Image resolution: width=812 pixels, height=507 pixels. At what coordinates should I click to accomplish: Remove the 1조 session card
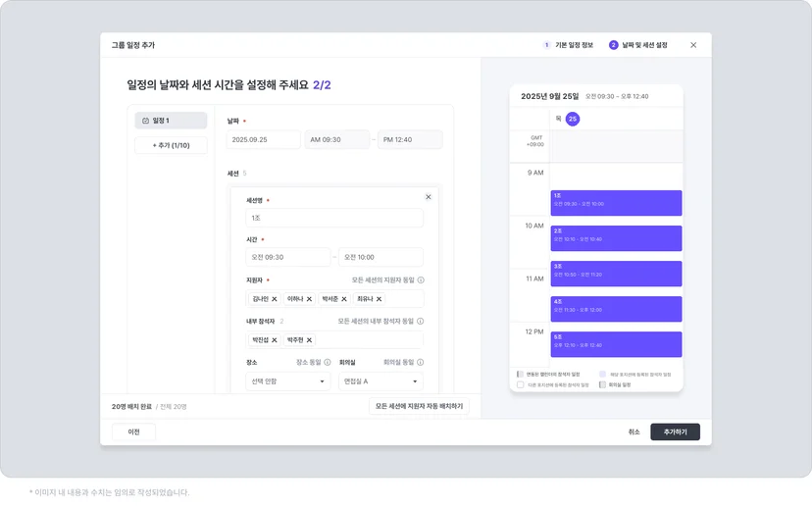click(429, 197)
